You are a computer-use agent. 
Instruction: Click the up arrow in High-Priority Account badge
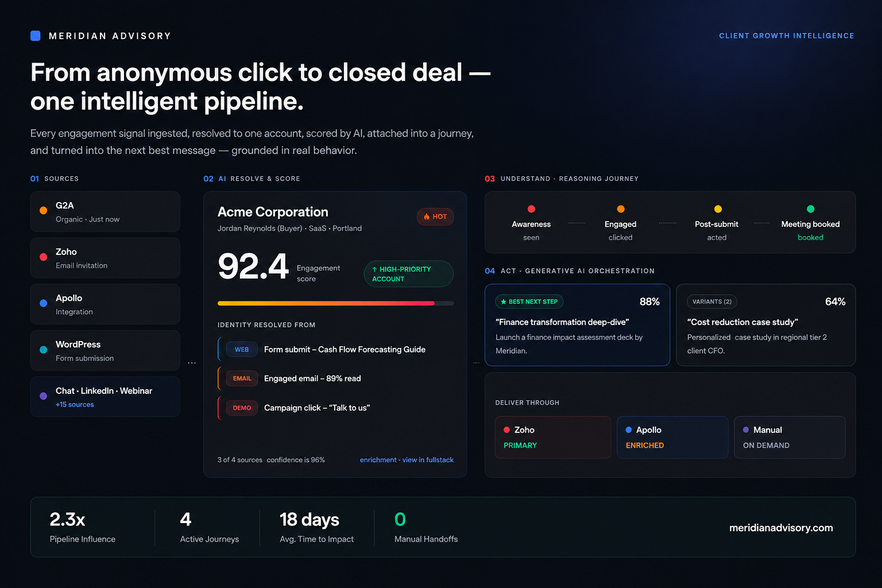374,269
